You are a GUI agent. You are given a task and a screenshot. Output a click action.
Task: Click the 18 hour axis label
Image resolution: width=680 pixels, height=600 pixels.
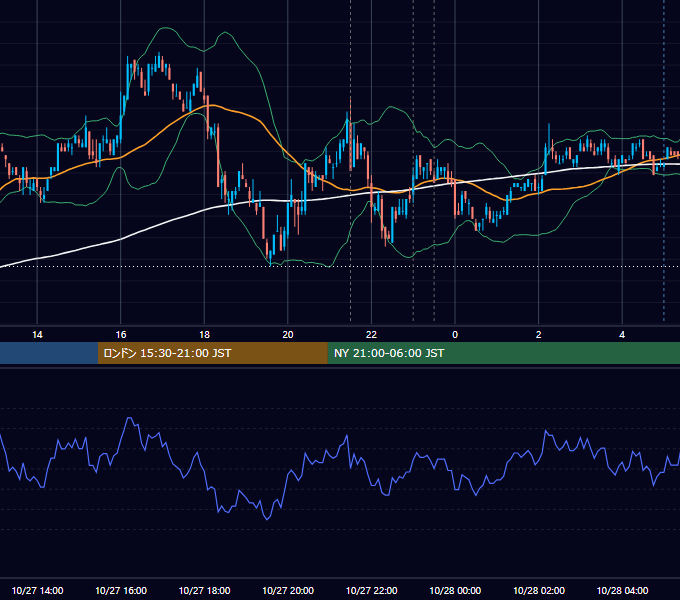pos(204,335)
